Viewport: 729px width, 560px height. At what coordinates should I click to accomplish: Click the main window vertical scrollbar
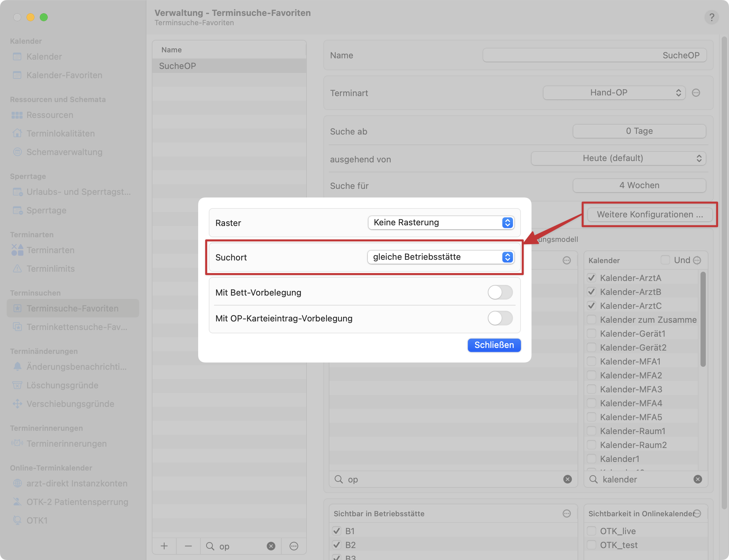point(724,273)
